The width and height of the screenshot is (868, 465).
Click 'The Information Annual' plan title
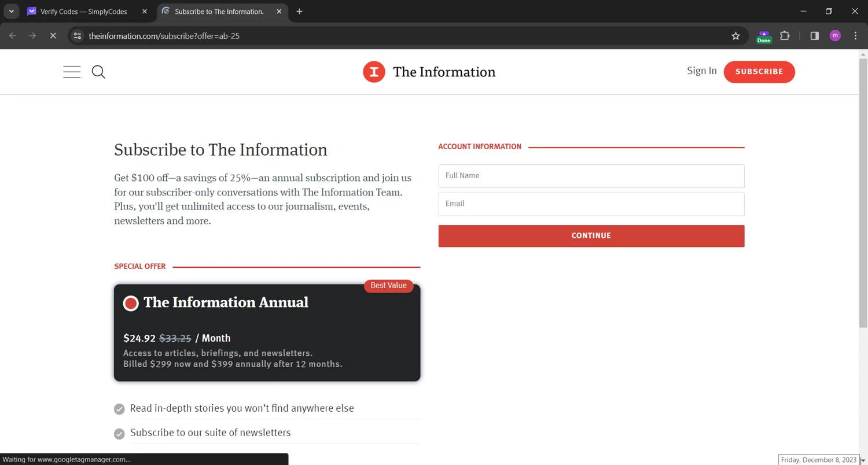pos(226,302)
